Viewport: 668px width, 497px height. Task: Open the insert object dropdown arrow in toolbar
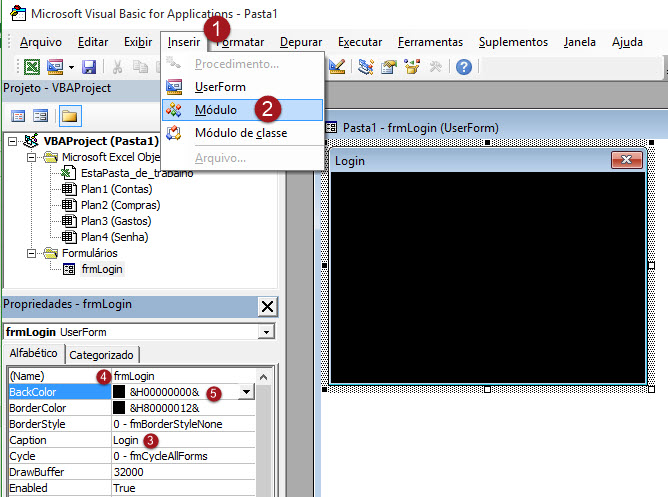pyautogui.click(x=71, y=67)
